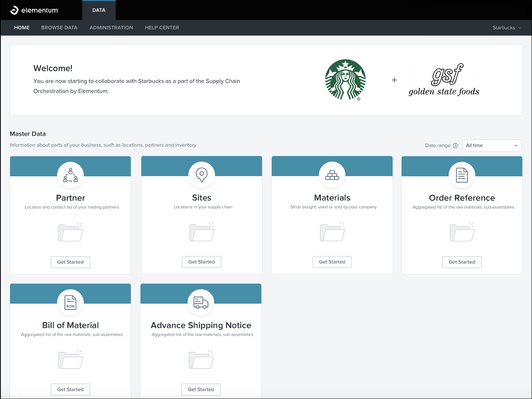Screen dimensions: 532x399
Task: Click the Order Reference document icon
Action: tap(462, 175)
